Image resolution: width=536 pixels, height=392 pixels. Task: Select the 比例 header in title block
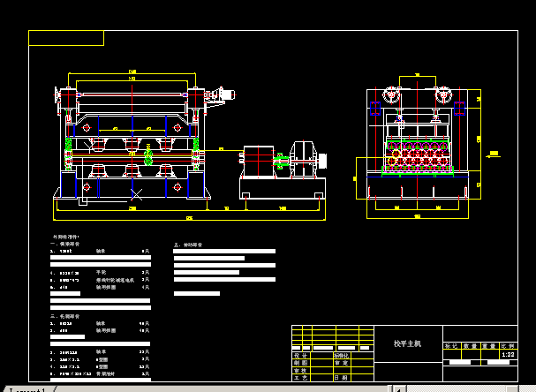508,345
